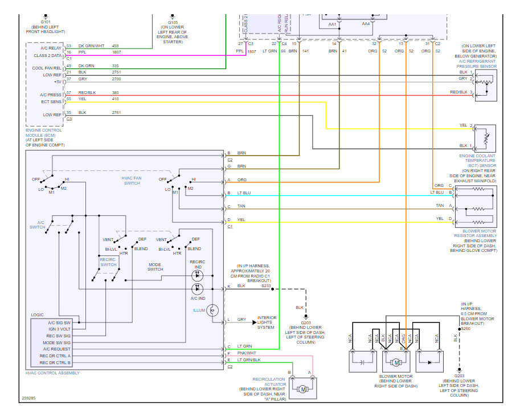The image size is (524, 420).
Task: Click the 'IGN 3 VOLT' logic pin
Action: click(59, 329)
